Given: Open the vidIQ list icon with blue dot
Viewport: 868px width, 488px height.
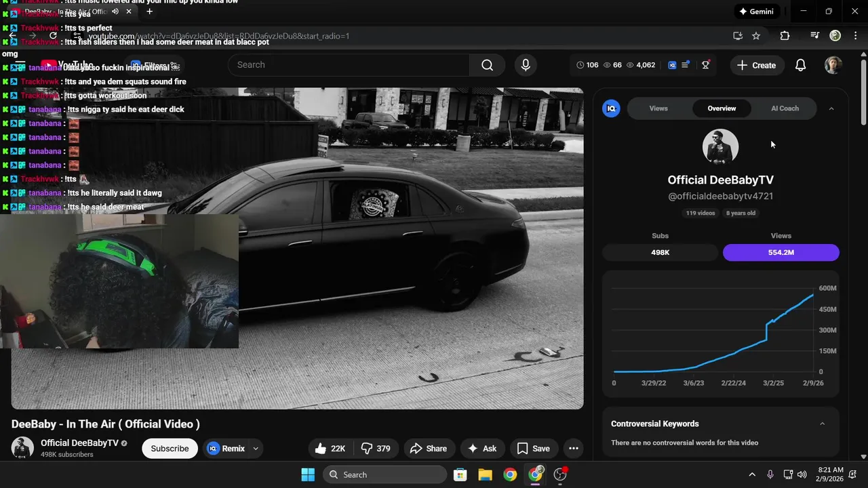Looking at the screenshot, I should pyautogui.click(x=686, y=65).
